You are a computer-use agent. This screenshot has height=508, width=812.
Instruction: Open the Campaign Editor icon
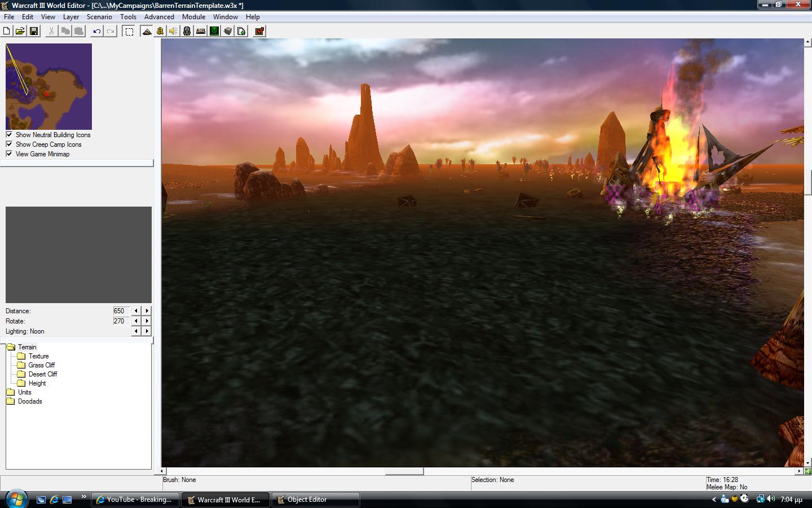click(201, 31)
